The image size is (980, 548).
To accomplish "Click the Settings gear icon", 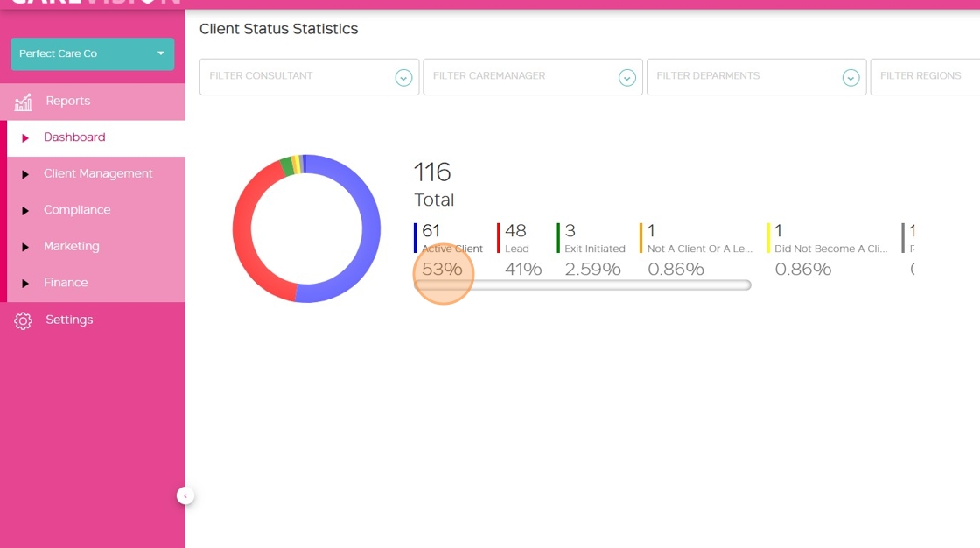I will (23, 320).
